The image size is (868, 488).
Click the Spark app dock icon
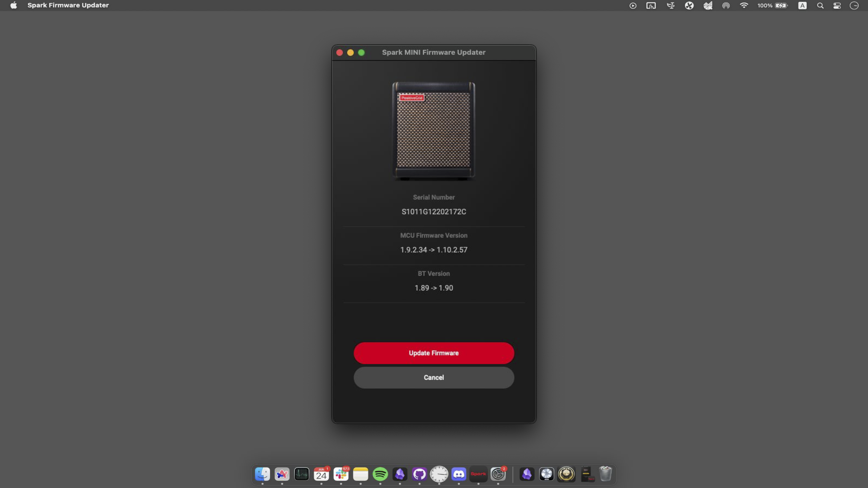tap(478, 474)
